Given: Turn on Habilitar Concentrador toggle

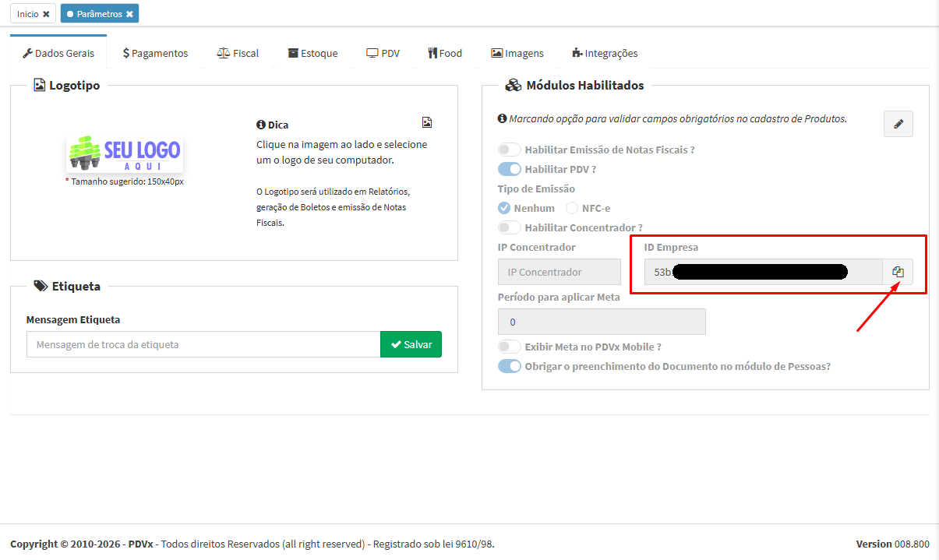Looking at the screenshot, I should pyautogui.click(x=509, y=227).
